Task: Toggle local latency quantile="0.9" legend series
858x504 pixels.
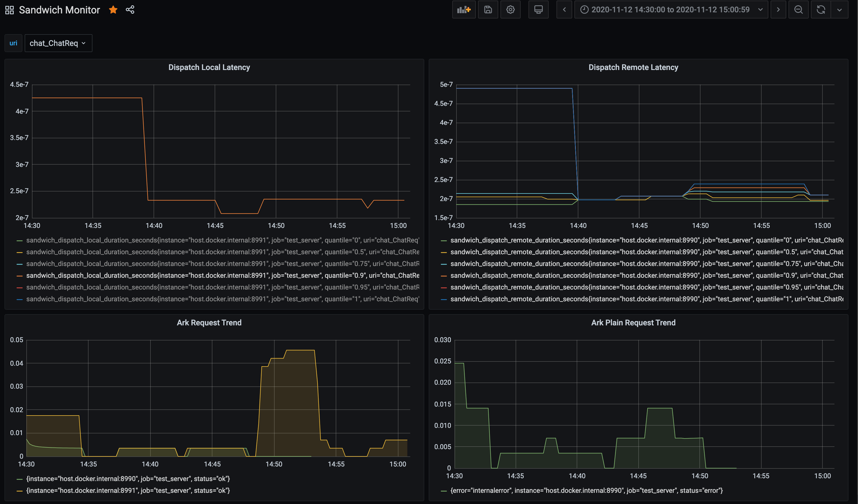Action: (x=222, y=275)
